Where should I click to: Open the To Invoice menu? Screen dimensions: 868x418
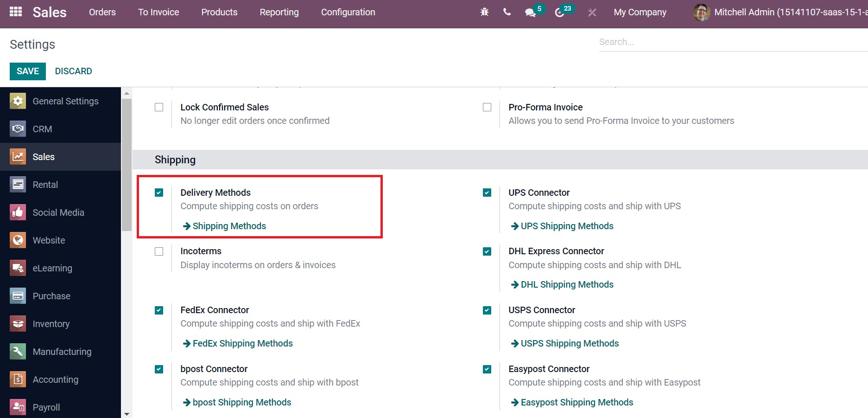click(158, 12)
